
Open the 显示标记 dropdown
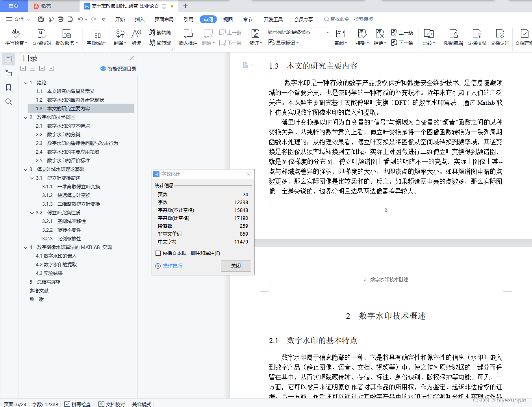[284, 43]
